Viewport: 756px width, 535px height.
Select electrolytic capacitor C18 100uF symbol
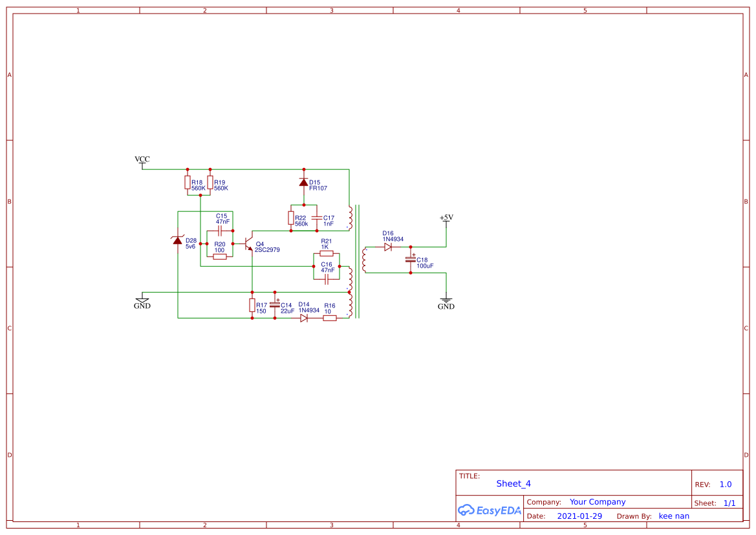tap(410, 259)
